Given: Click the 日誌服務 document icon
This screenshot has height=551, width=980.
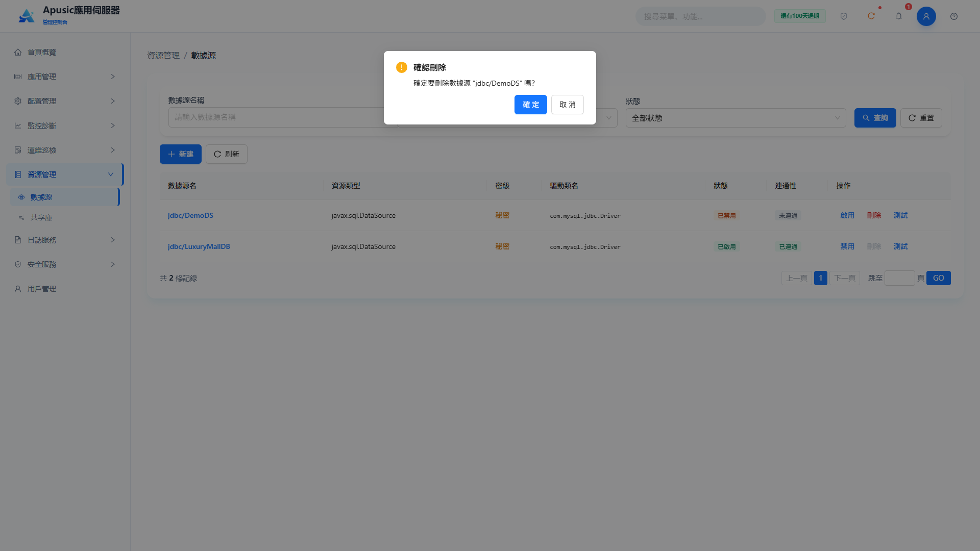Looking at the screenshot, I should (18, 240).
